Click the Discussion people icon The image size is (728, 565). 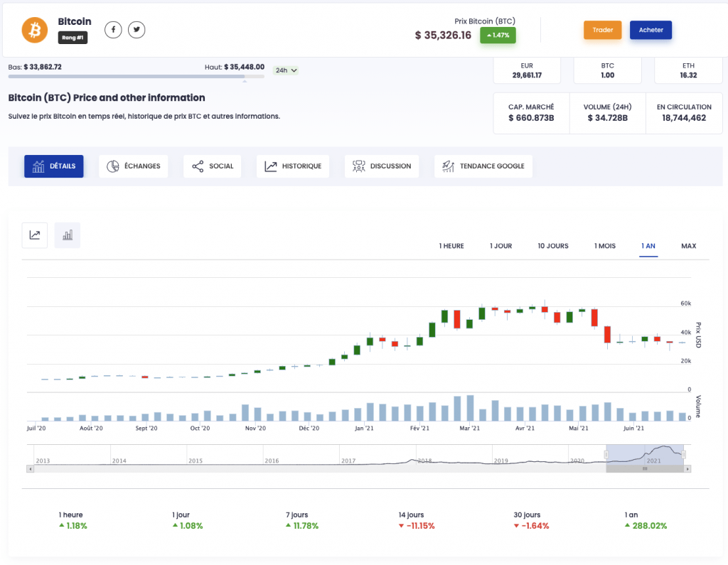[x=358, y=166]
